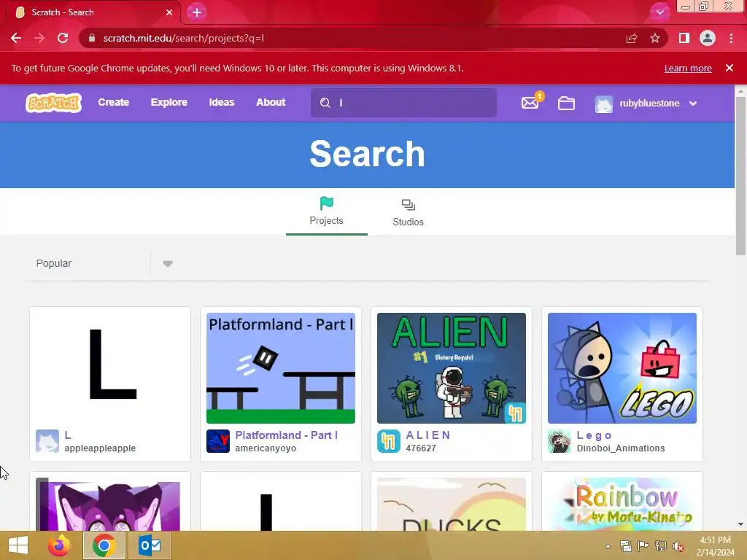The image size is (747, 560).
Task: Click the DUCKS project thumbnail
Action: point(451,505)
